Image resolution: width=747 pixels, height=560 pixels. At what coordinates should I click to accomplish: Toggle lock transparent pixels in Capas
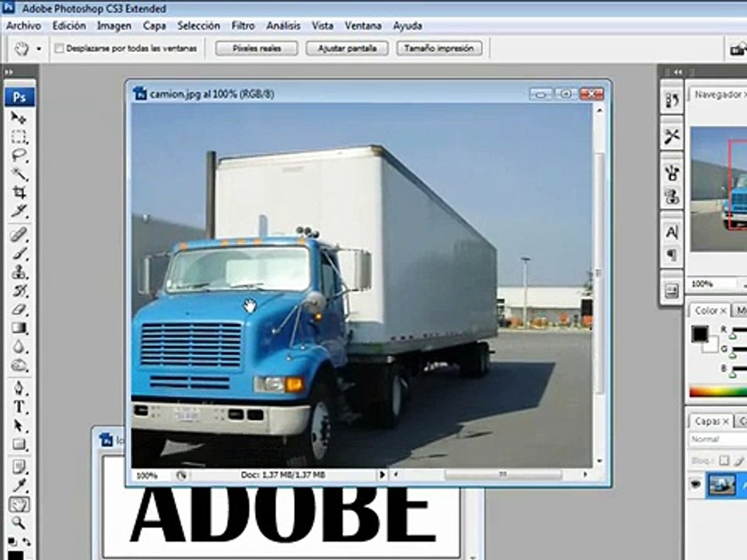click(724, 460)
